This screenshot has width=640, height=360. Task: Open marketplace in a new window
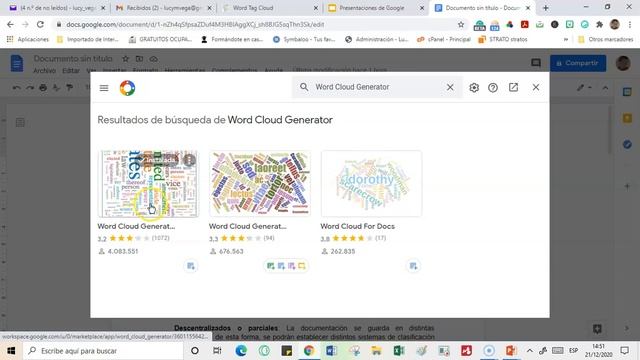pos(513,87)
